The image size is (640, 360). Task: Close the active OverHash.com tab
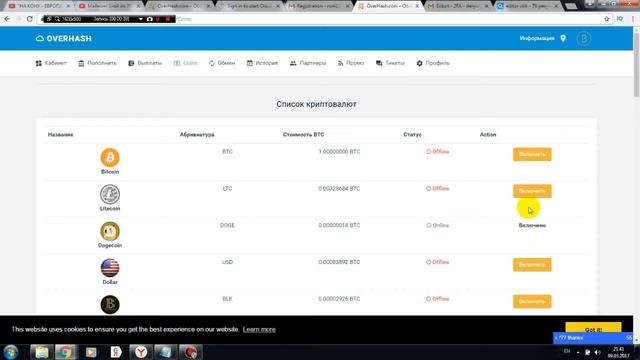(x=417, y=6)
